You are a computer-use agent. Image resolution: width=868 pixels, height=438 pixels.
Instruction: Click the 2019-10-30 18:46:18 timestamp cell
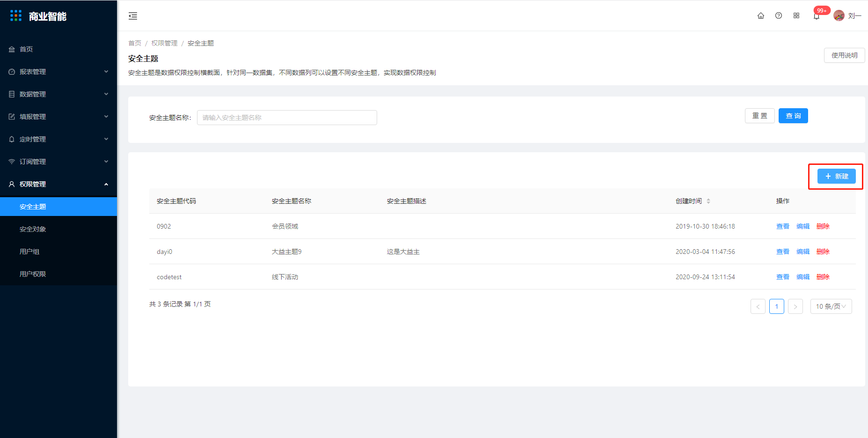tap(705, 226)
